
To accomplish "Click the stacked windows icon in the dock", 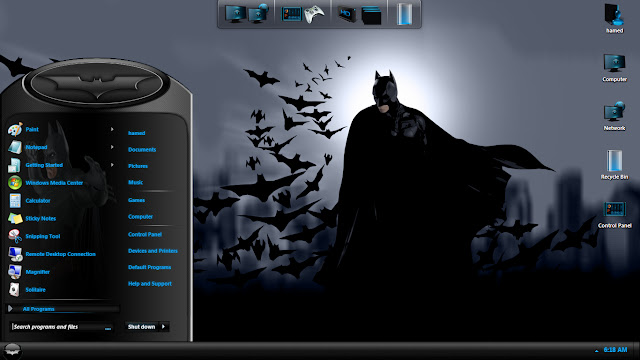I will point(371,16).
